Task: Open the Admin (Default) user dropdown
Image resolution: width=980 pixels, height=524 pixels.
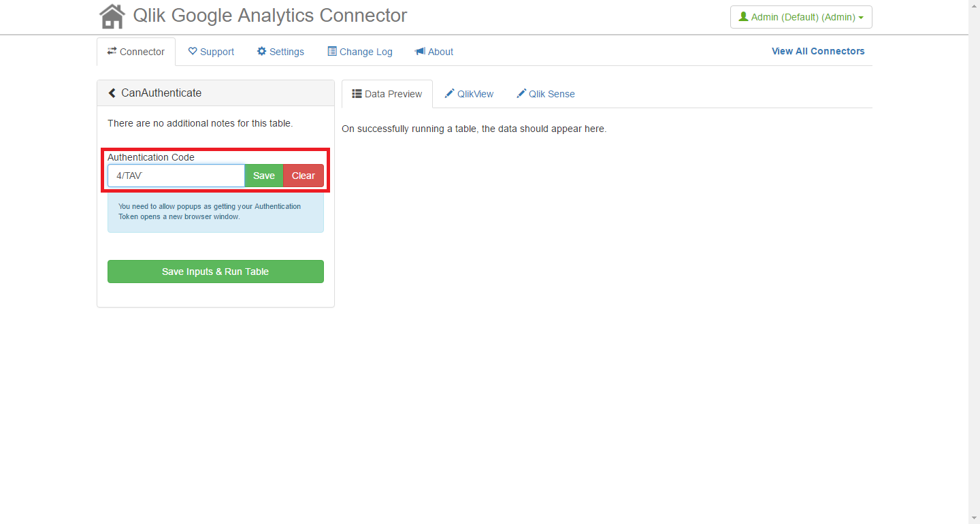Action: point(801,17)
